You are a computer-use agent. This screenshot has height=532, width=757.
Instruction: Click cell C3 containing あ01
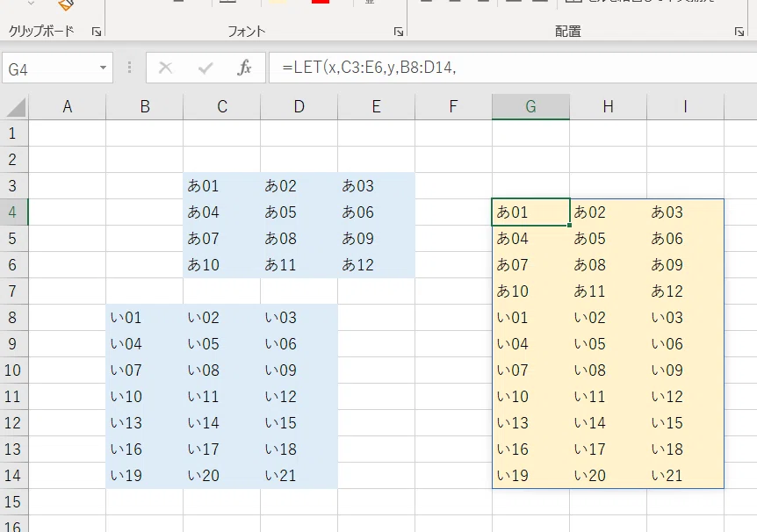[x=222, y=186]
